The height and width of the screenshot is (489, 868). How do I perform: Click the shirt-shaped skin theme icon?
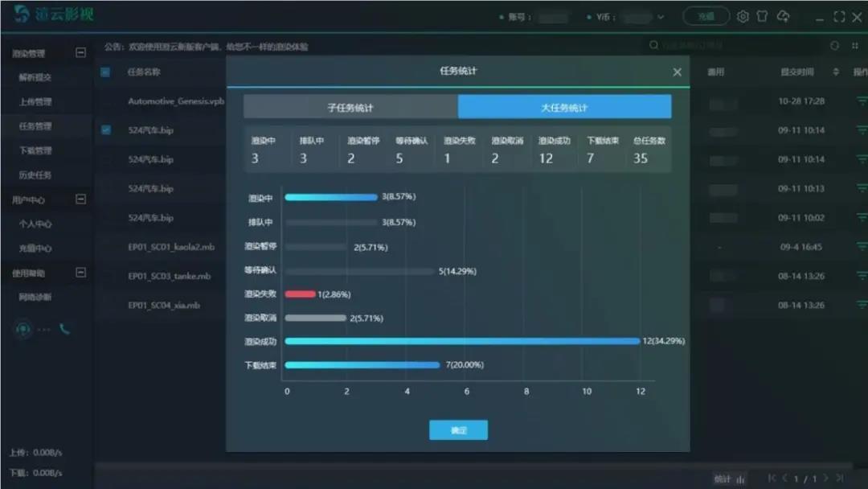point(762,17)
